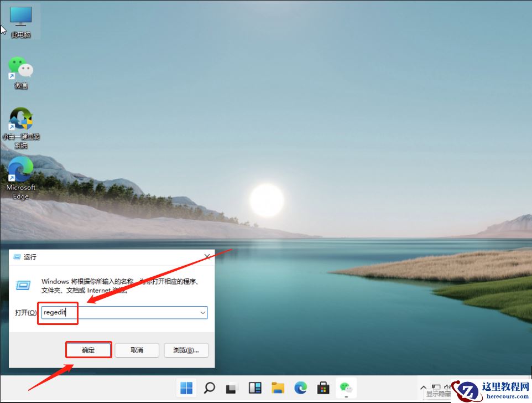Expand the Run dialog history dropdown

(202, 312)
